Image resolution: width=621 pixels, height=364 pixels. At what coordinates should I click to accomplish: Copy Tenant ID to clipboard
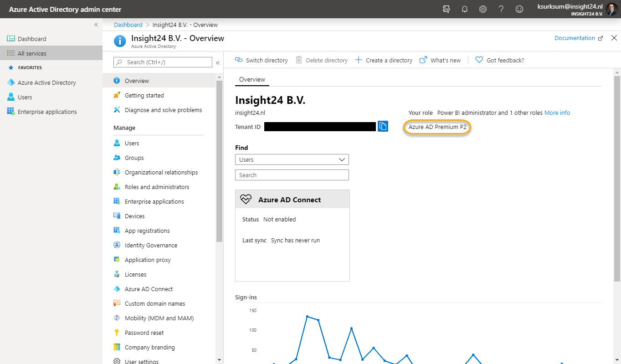point(383,126)
